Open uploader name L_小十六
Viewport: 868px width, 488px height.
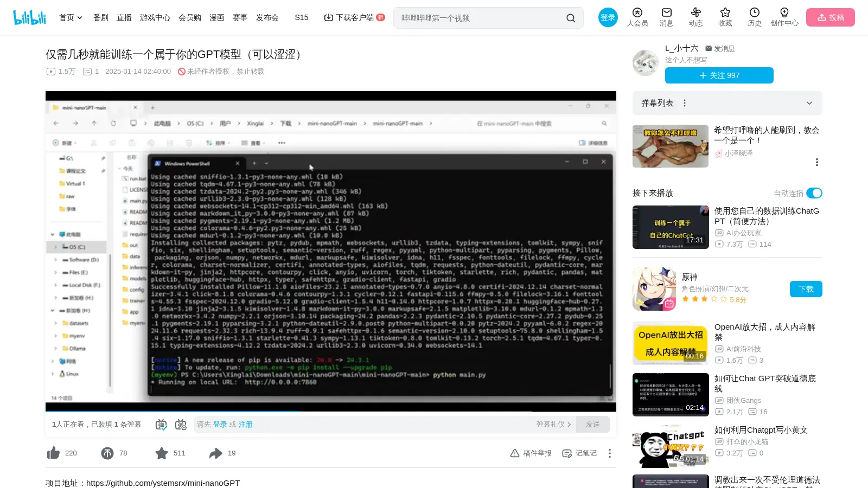click(682, 48)
